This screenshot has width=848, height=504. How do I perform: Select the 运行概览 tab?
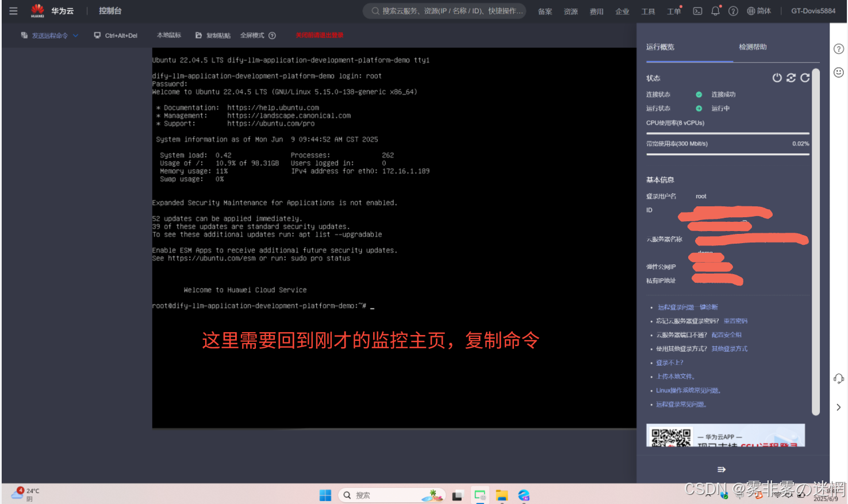[x=660, y=47]
